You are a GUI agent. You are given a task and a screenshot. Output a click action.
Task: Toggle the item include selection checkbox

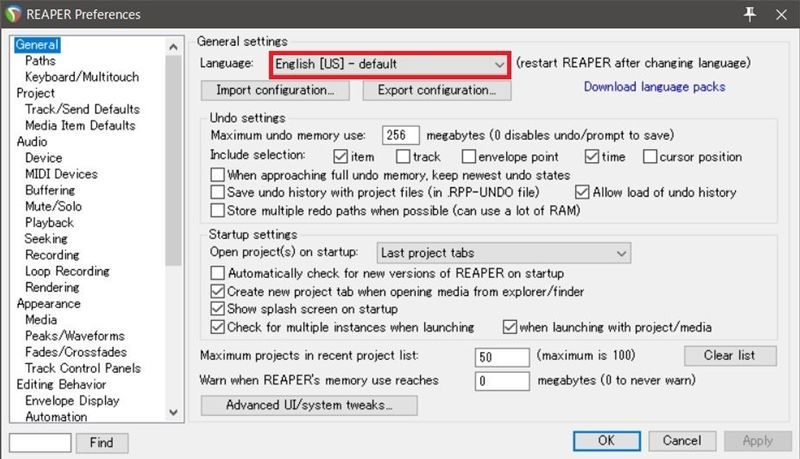[340, 156]
